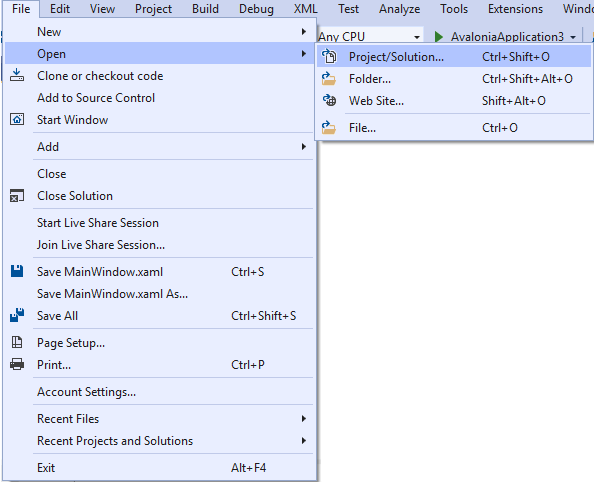The width and height of the screenshot is (594, 482).
Task: Click the Web Site globe icon
Action: [329, 100]
